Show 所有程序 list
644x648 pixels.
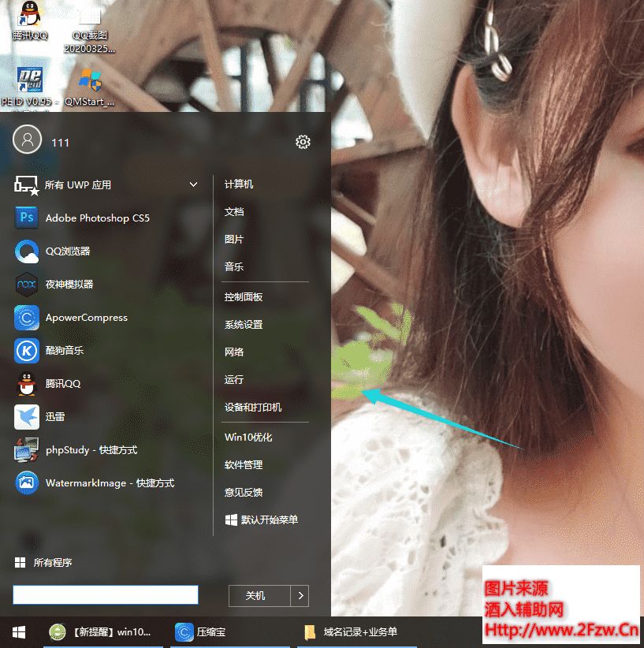coord(52,563)
